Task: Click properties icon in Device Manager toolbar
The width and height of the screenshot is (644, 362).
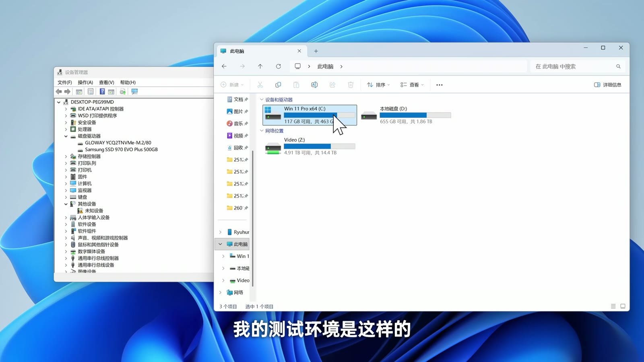Action: 91,92
